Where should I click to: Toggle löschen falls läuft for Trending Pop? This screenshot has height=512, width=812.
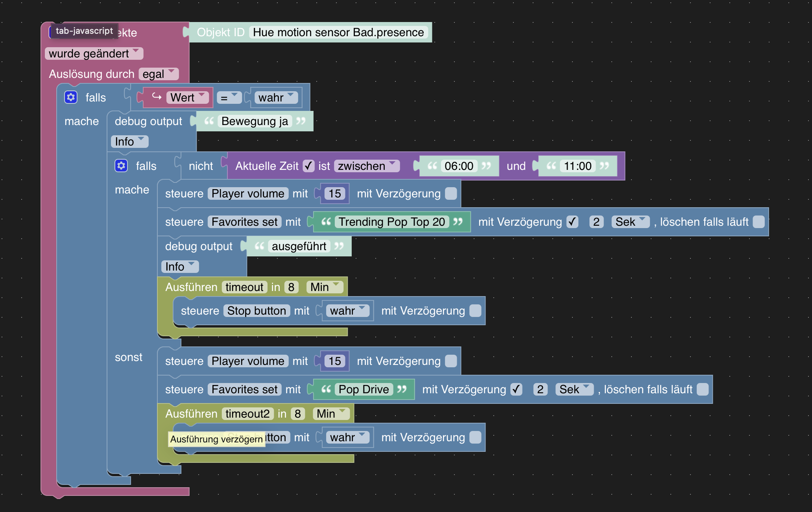(758, 222)
